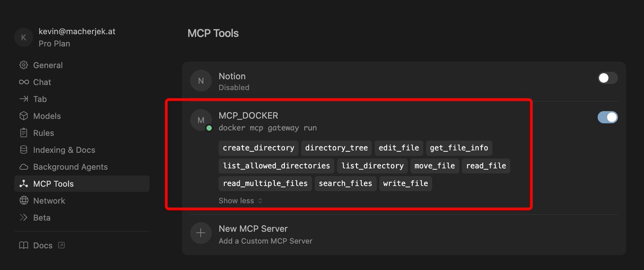Click the write_file tool chip
Viewport: 644px width, 270px height.
pyautogui.click(x=405, y=184)
